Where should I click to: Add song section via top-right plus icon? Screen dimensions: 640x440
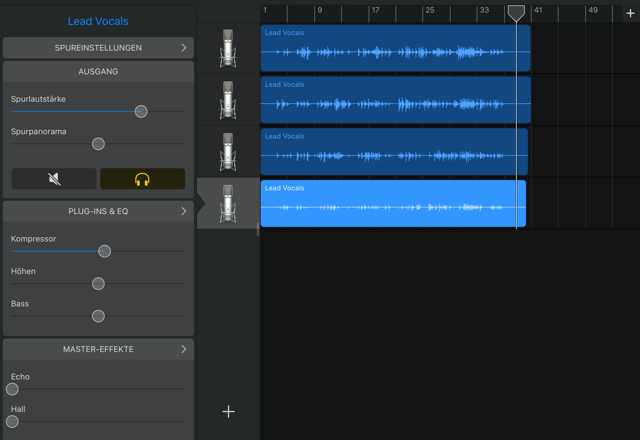pyautogui.click(x=629, y=13)
